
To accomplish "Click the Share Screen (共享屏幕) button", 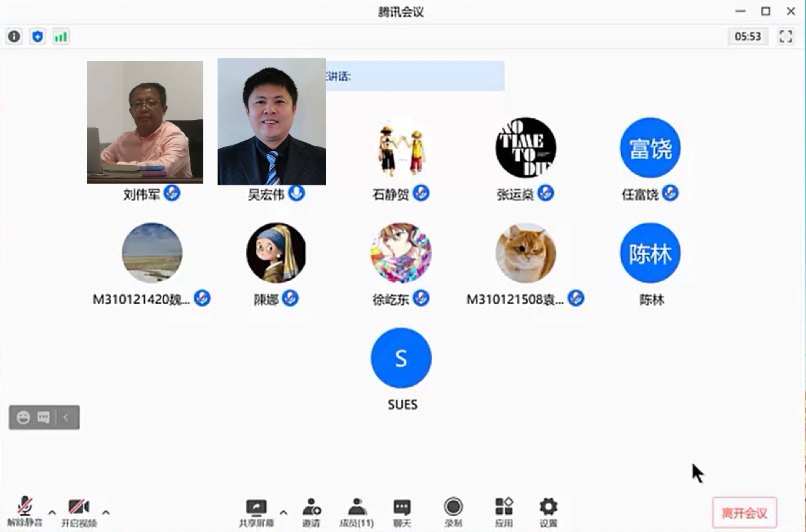I will pos(256,512).
